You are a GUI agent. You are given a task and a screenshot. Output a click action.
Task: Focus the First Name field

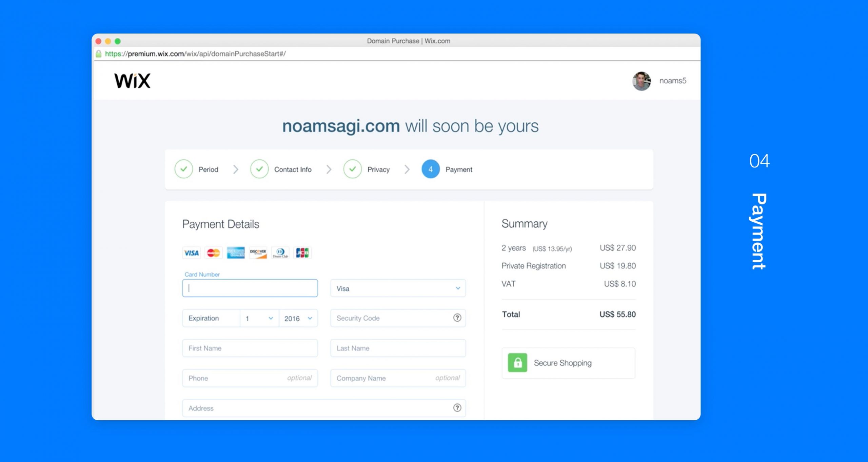pos(250,348)
